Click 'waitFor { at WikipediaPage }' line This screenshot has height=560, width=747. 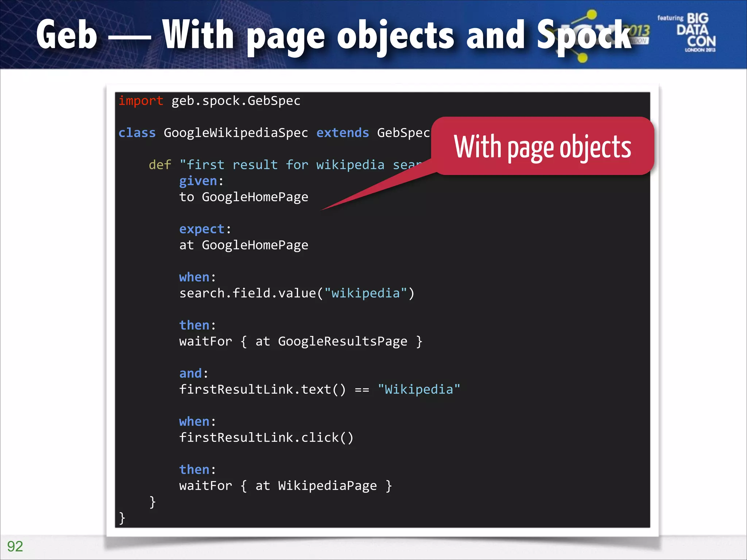coord(286,486)
